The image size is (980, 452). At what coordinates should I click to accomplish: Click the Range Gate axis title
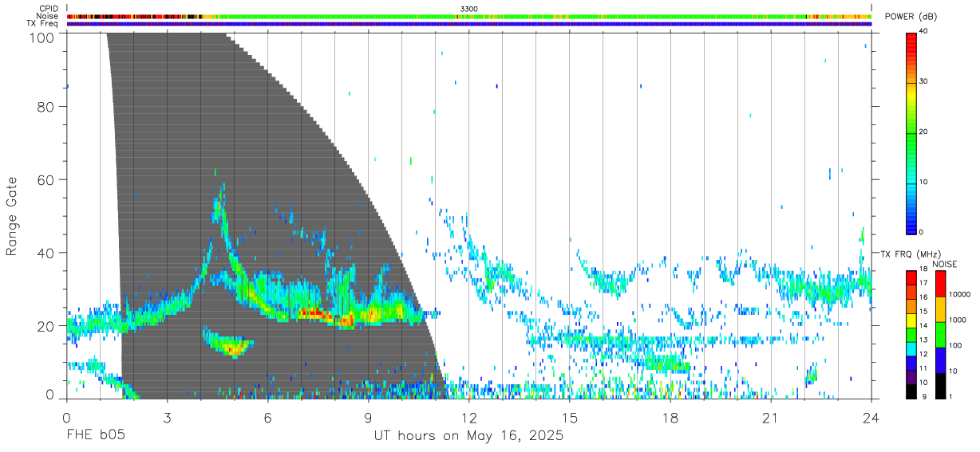pos(12,215)
